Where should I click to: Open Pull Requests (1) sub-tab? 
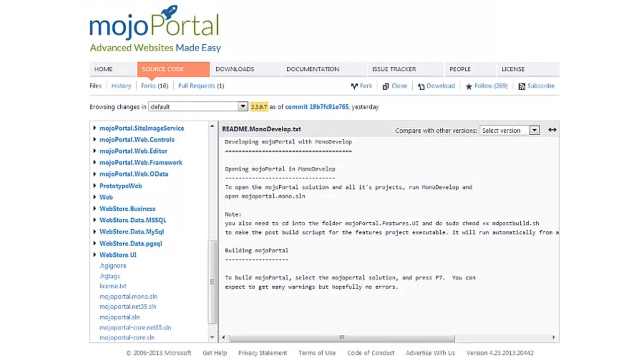(x=201, y=86)
